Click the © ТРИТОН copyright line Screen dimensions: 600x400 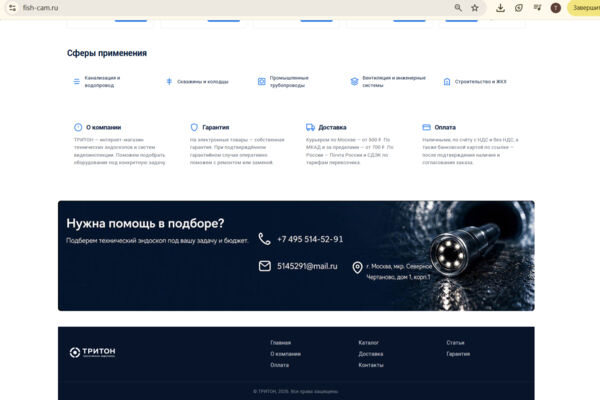click(295, 391)
